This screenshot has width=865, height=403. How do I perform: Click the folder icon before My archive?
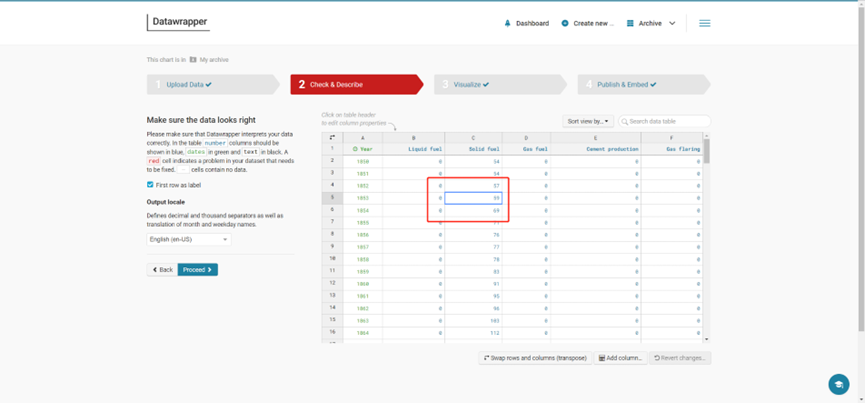coord(193,60)
